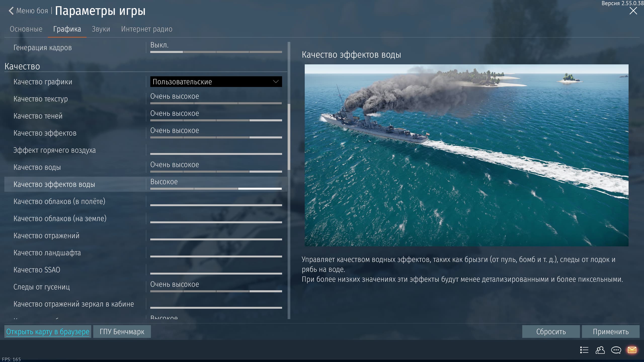Close the game settings window
The image size is (644, 362).
coord(633,11)
